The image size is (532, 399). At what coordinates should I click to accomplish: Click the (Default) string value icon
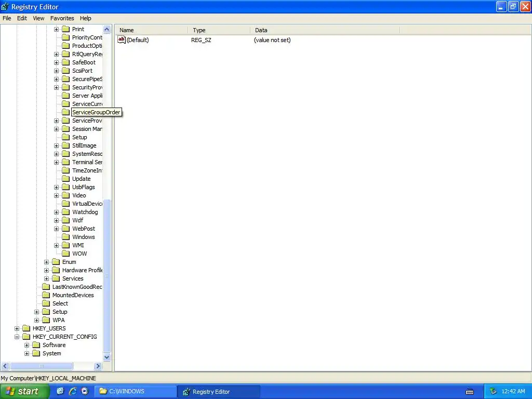coord(122,40)
